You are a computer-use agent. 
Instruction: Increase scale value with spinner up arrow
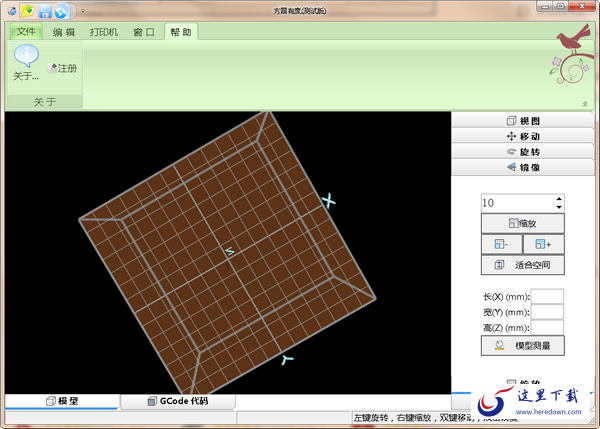(x=559, y=199)
